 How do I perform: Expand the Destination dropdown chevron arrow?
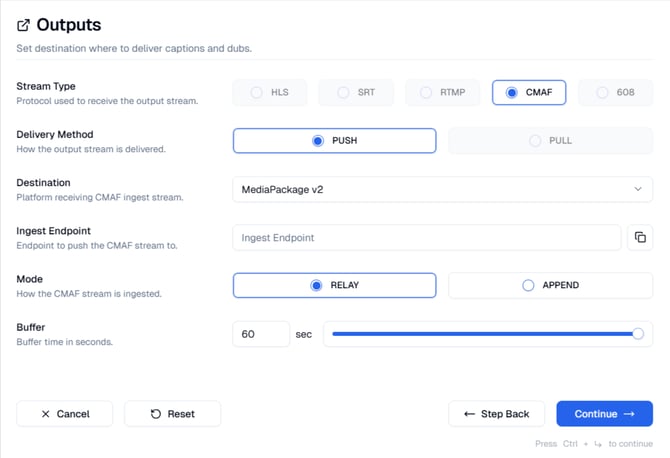click(x=638, y=189)
